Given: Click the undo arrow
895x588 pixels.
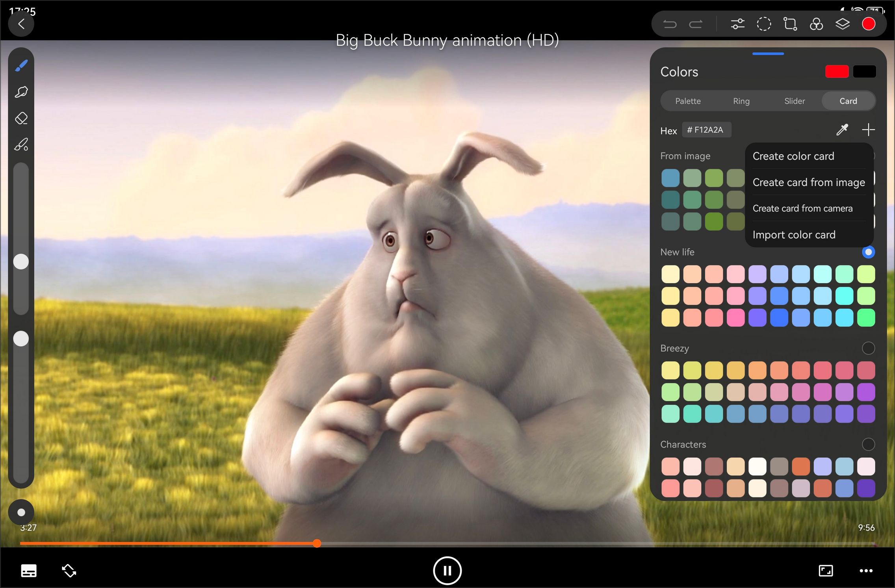Looking at the screenshot, I should [670, 24].
